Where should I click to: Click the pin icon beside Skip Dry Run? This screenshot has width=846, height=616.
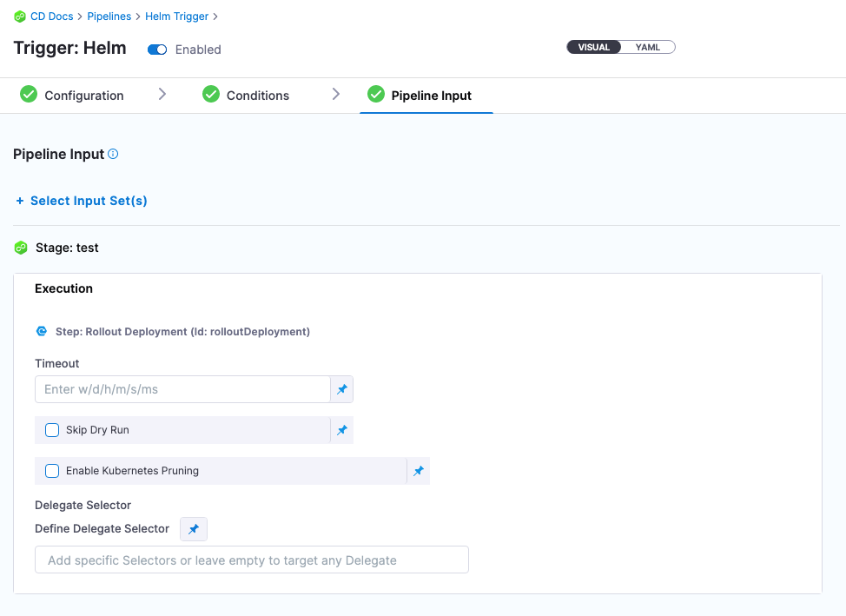click(341, 430)
